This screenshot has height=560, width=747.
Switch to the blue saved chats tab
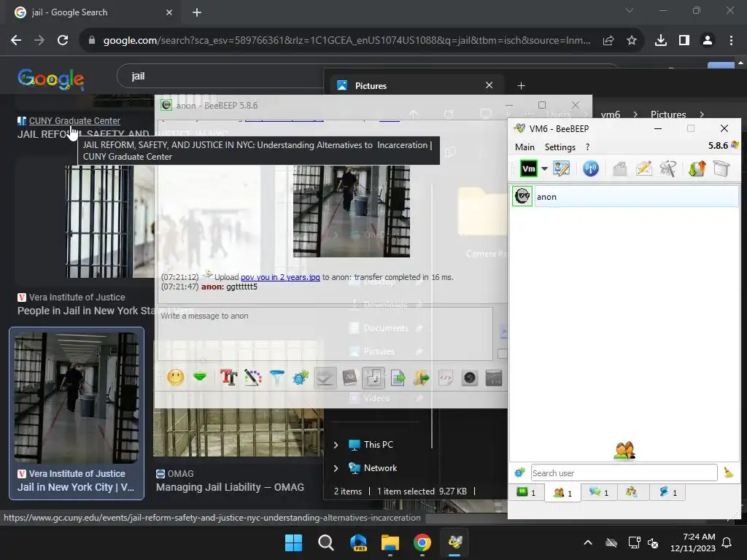point(668,492)
